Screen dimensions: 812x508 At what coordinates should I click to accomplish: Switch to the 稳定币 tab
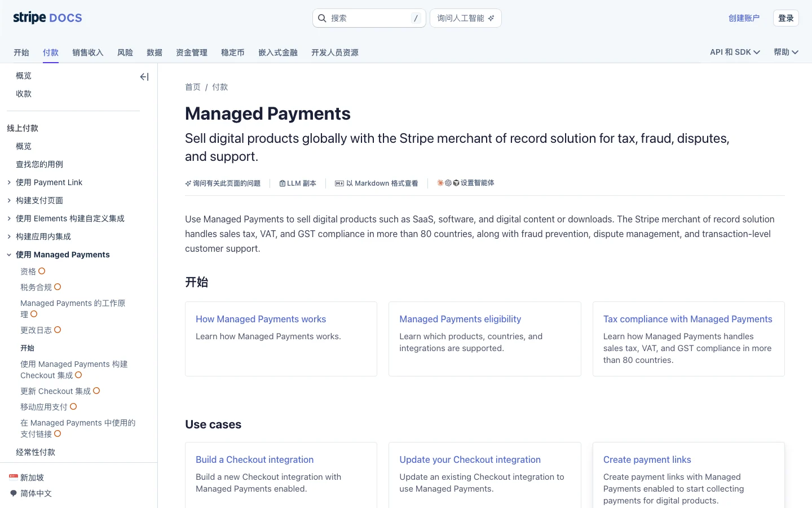pyautogui.click(x=233, y=52)
